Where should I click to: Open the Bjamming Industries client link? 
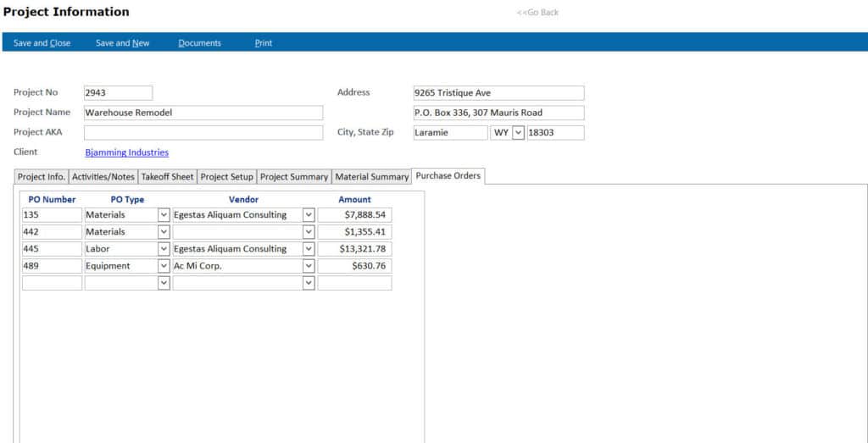[x=127, y=152]
